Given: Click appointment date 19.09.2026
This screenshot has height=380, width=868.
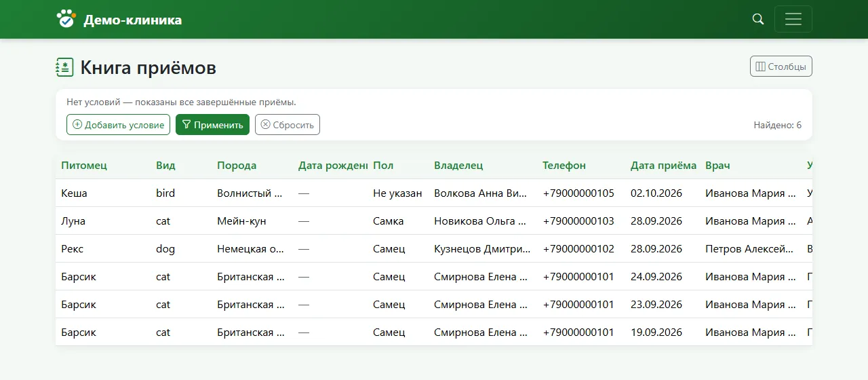Looking at the screenshot, I should [656, 332].
